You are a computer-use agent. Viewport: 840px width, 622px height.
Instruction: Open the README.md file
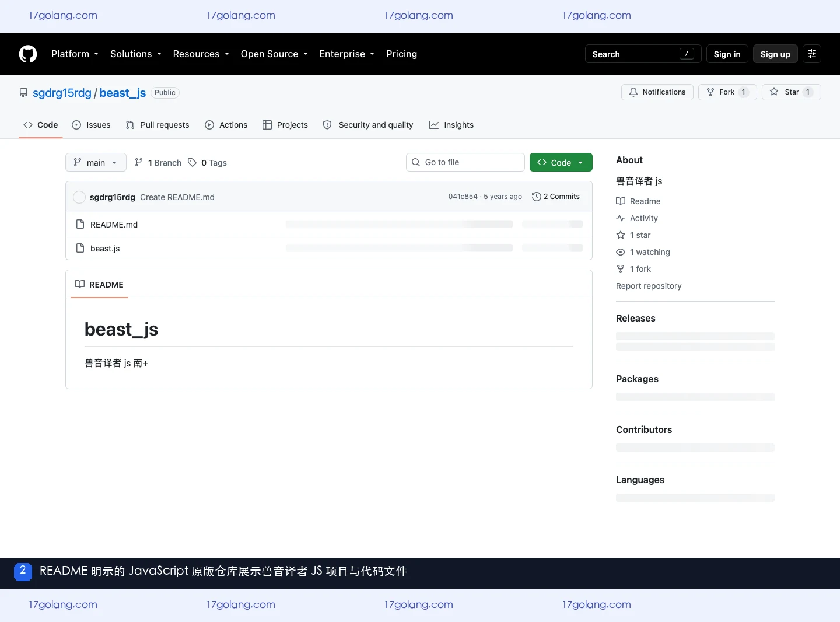(114, 225)
